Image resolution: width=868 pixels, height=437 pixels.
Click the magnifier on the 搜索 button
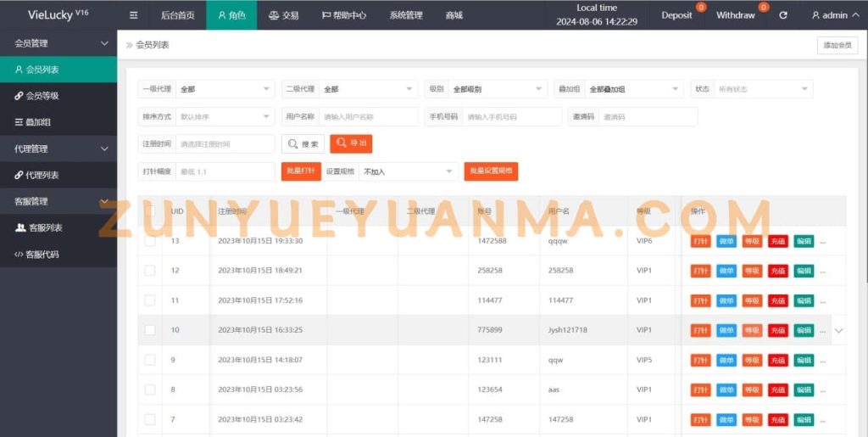pos(292,144)
